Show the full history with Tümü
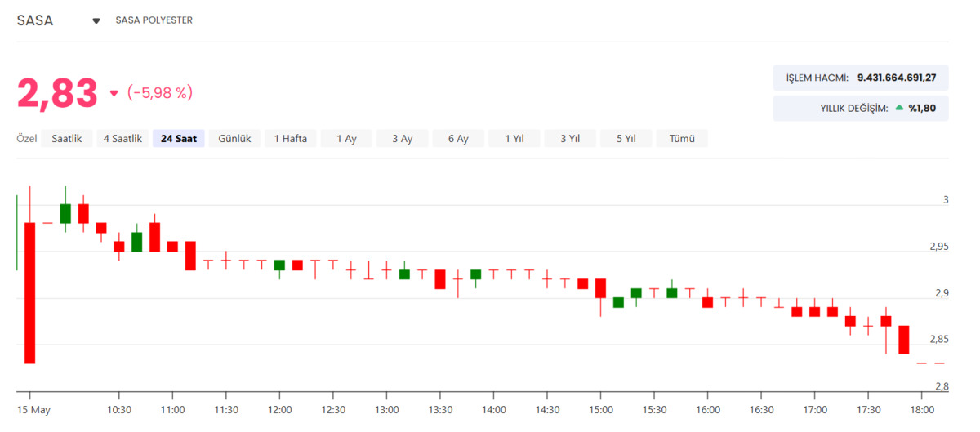Screen dimensions: 980x432 pos(682,139)
